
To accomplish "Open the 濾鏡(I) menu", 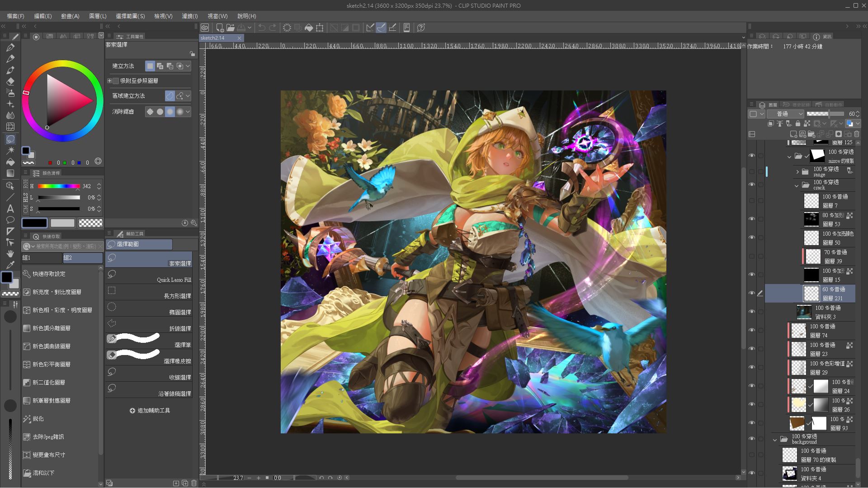I will (190, 16).
